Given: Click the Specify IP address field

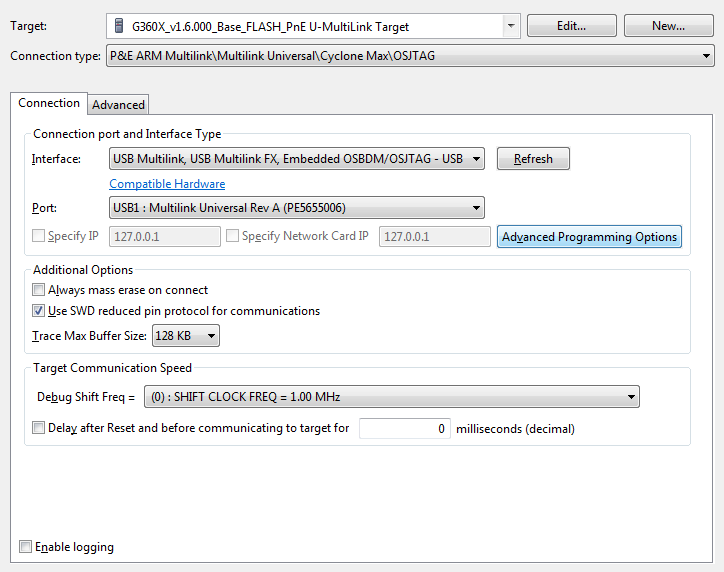Looking at the screenshot, I should pos(164,237).
